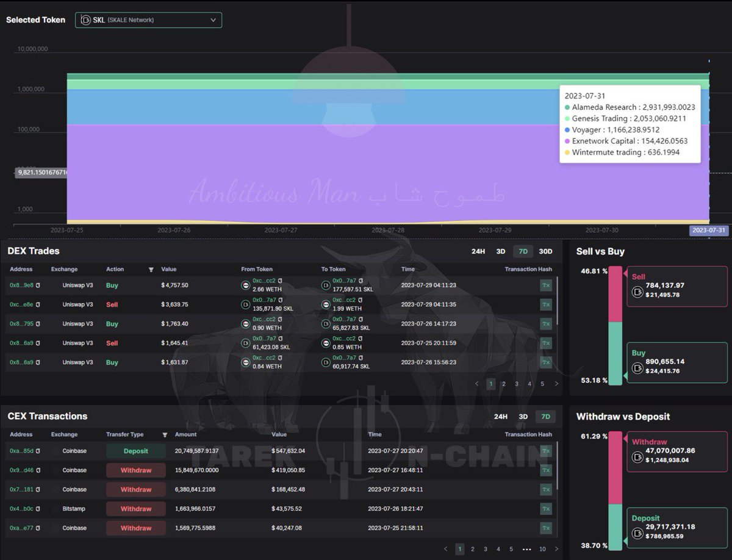Select 7D range in CEX Transactions
The height and width of the screenshot is (560, 732).
(x=545, y=417)
